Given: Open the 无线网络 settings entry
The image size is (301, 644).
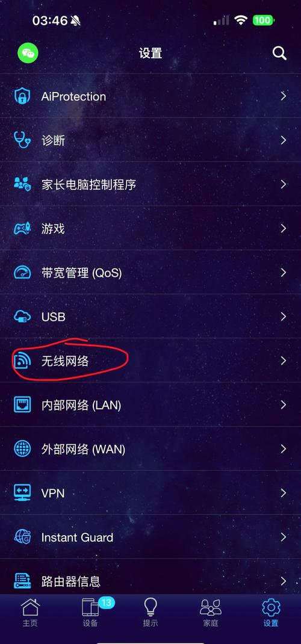Looking at the screenshot, I should (150, 361).
